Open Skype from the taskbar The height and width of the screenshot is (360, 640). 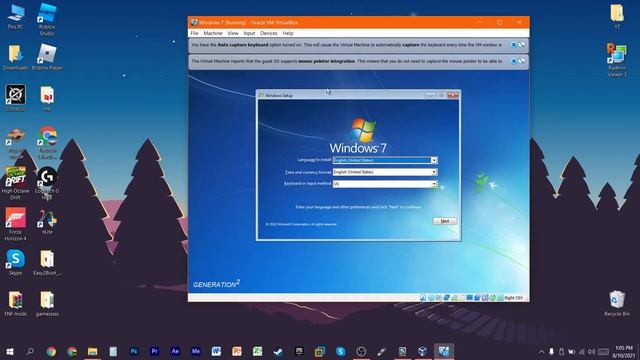pos(340,351)
